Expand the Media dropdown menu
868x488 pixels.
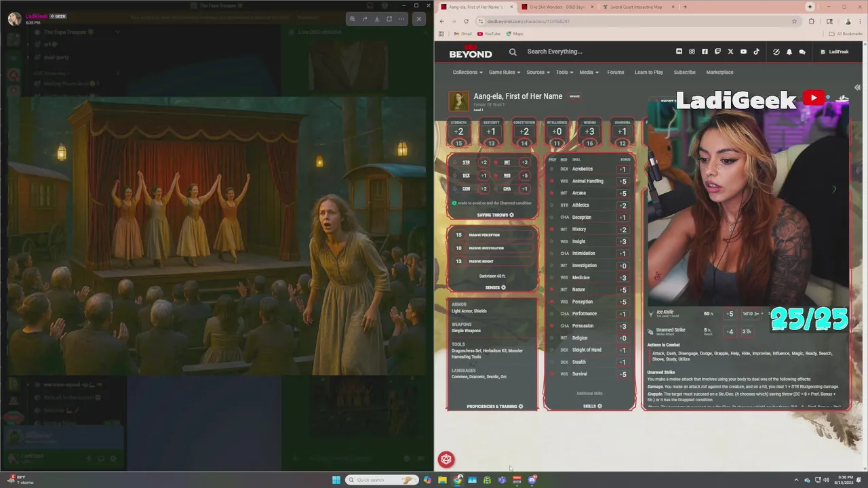coord(589,72)
